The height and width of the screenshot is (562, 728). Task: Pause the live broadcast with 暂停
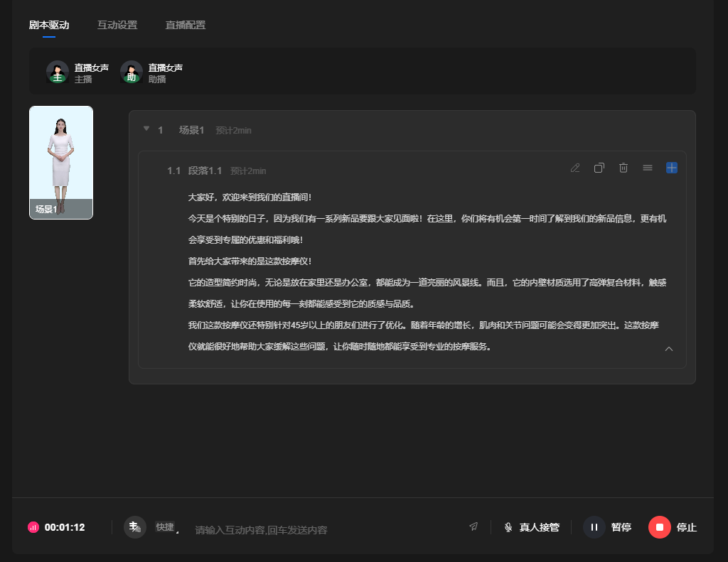tap(607, 527)
